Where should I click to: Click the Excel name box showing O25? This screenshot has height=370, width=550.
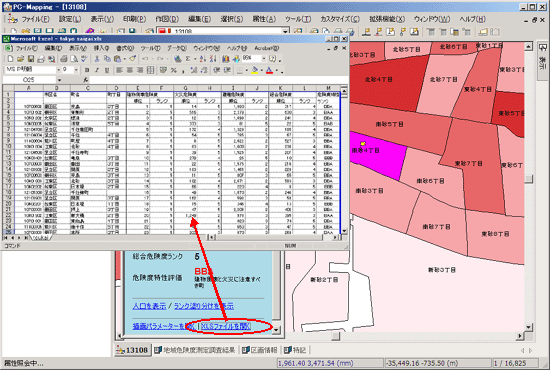29,80
